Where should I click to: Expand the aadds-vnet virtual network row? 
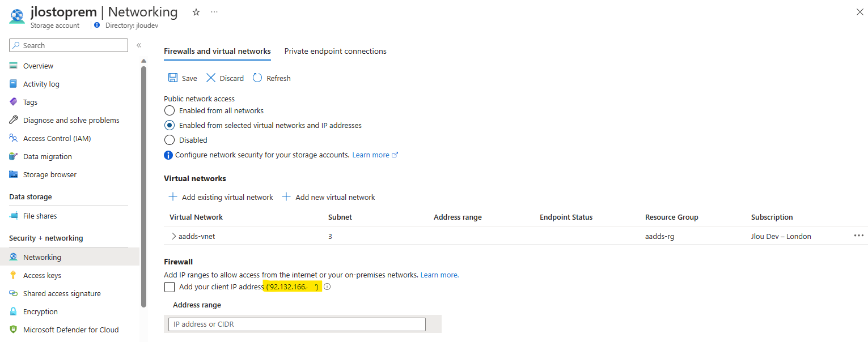click(173, 236)
